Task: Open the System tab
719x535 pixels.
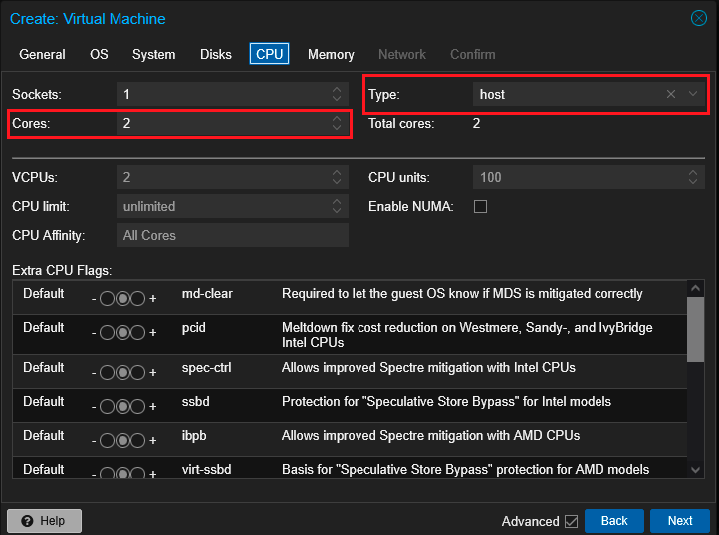Action: [x=153, y=54]
